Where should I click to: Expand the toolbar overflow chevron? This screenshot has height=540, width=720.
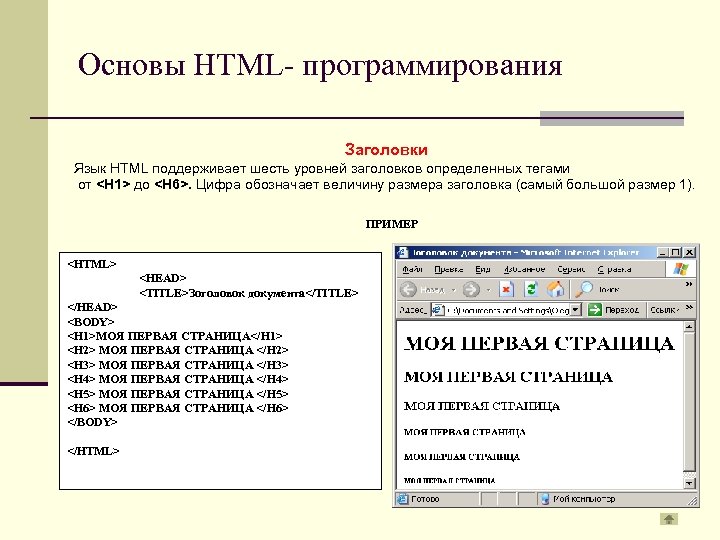pyautogui.click(x=689, y=284)
